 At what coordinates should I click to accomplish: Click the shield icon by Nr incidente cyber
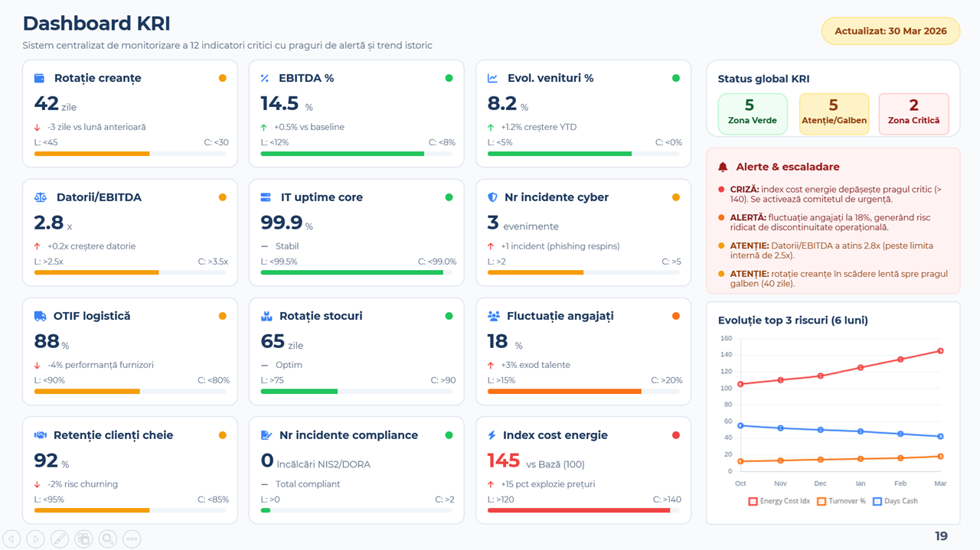pos(492,197)
